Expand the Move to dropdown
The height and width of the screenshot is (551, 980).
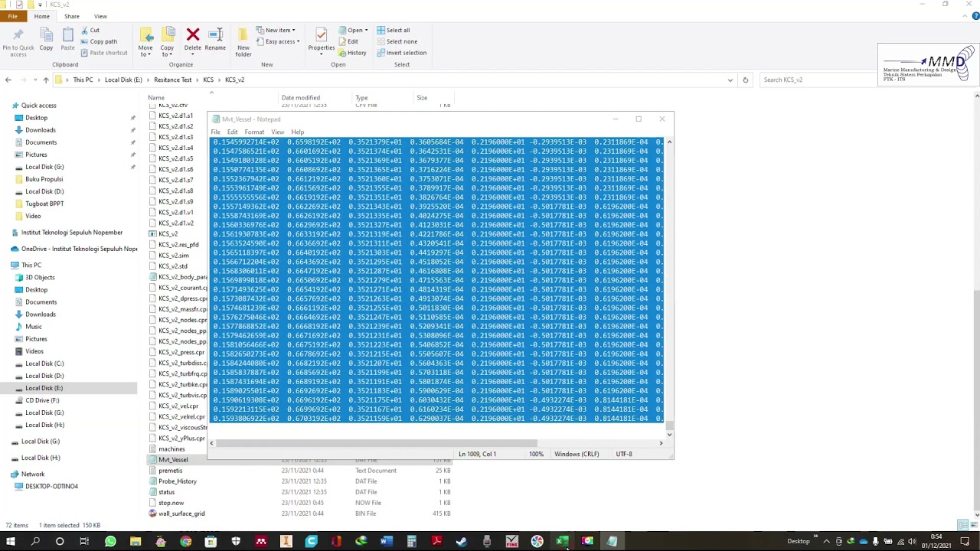[x=145, y=51]
